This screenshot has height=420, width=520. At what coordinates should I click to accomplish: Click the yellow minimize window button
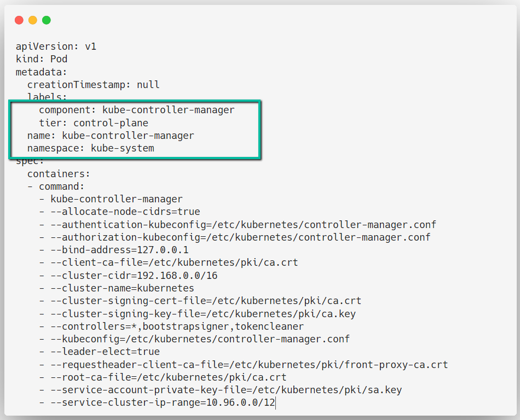[x=33, y=20]
